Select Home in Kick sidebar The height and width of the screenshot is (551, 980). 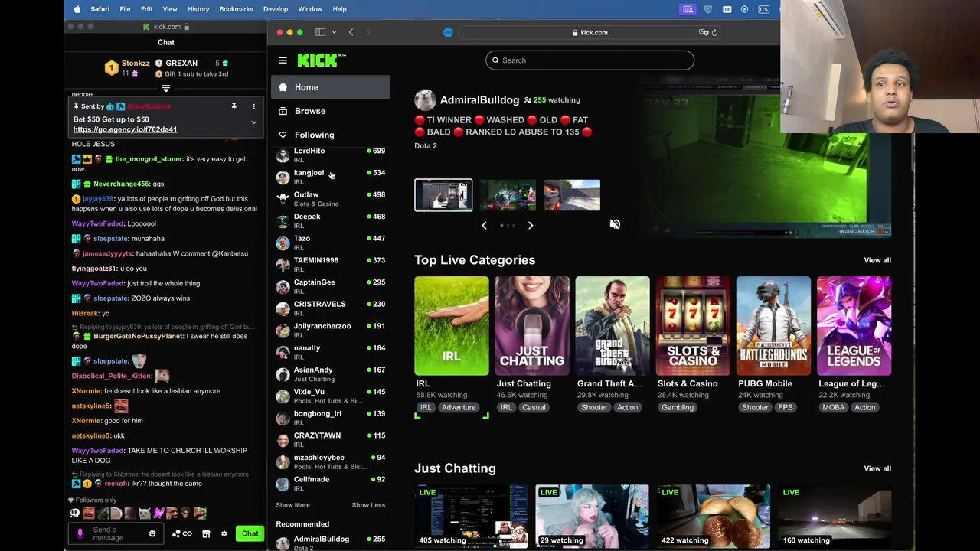pyautogui.click(x=331, y=87)
